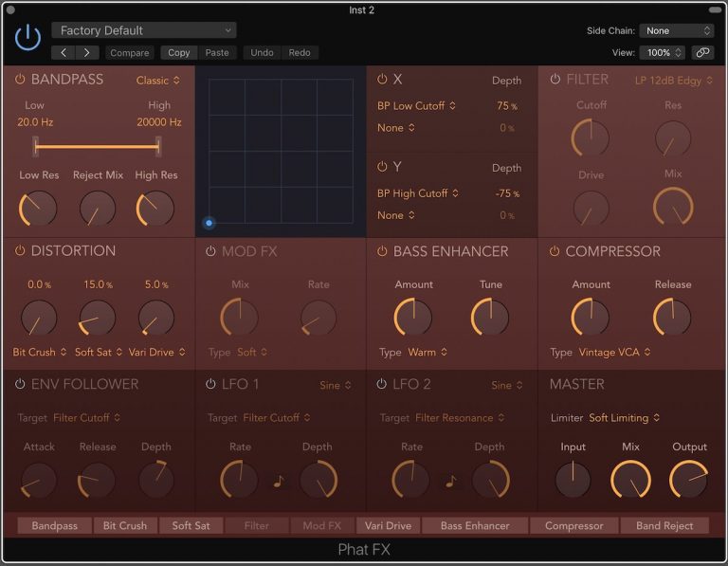728x566 pixels.
Task: Click the link icon beside View
Action: [x=702, y=52]
